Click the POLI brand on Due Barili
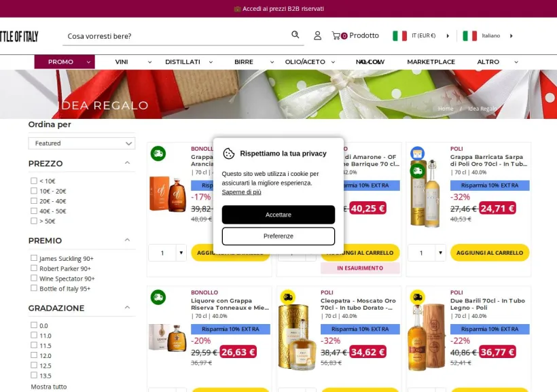 coord(456,293)
